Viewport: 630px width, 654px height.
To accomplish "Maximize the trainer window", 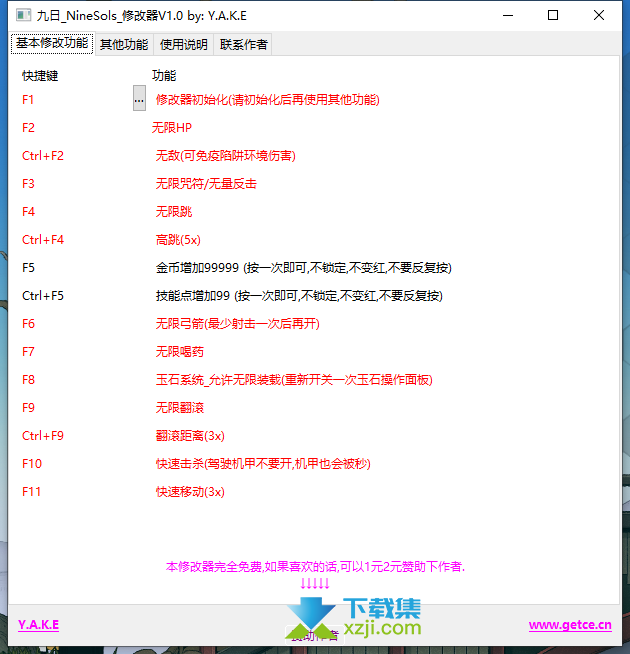I will tap(553, 15).
